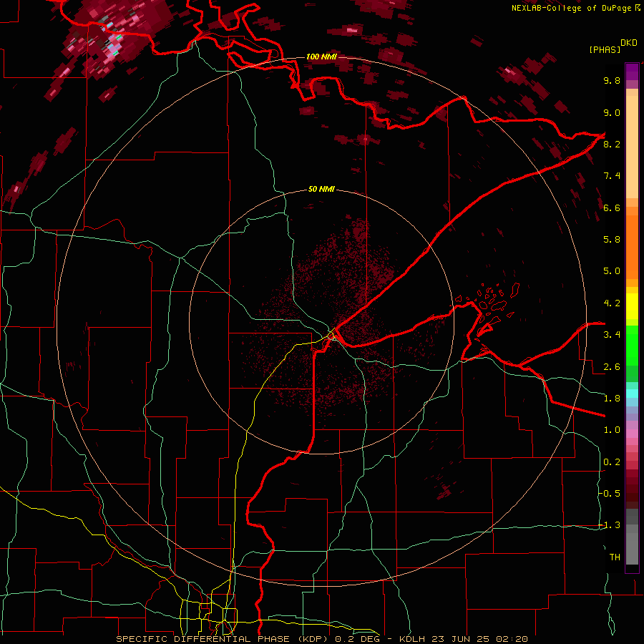The image size is (644, 644).
Task: Click the 02:20 timestamp
Action: click(512, 639)
